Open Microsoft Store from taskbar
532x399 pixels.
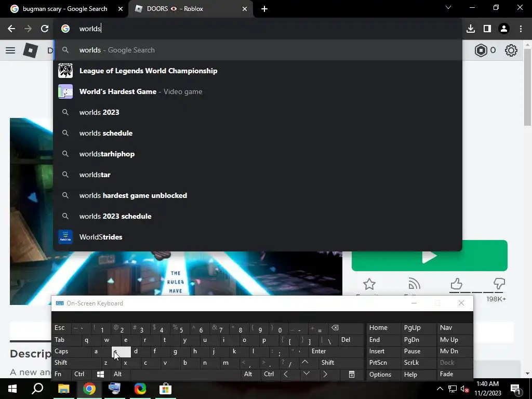pyautogui.click(x=165, y=389)
